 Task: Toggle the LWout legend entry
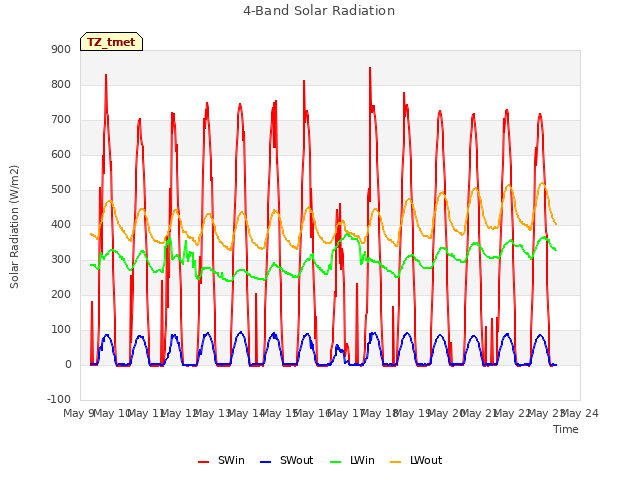tap(416, 460)
